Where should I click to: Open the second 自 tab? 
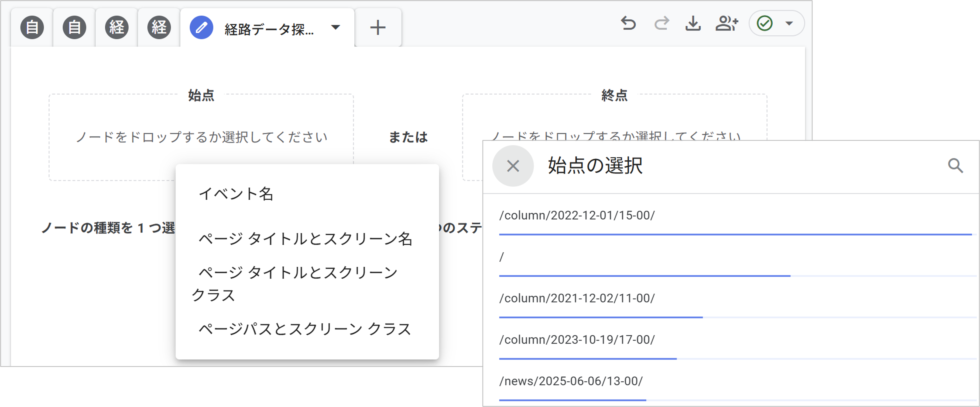click(74, 27)
